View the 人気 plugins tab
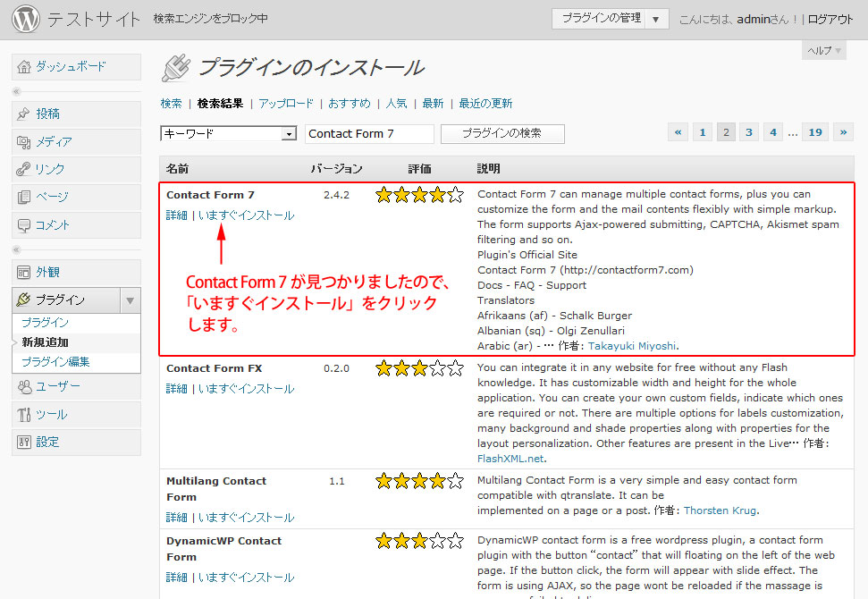868x599 pixels. tap(396, 104)
